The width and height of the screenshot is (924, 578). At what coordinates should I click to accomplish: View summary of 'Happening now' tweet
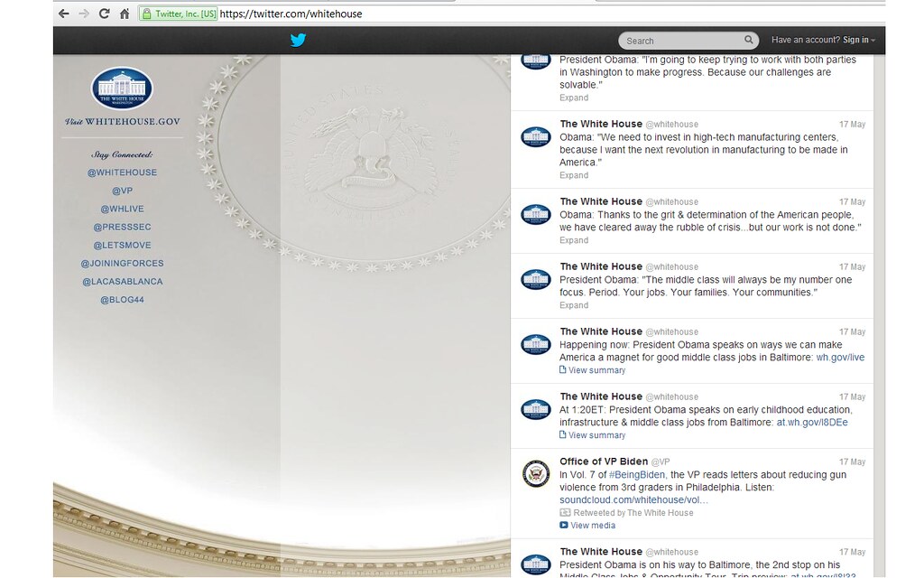596,370
